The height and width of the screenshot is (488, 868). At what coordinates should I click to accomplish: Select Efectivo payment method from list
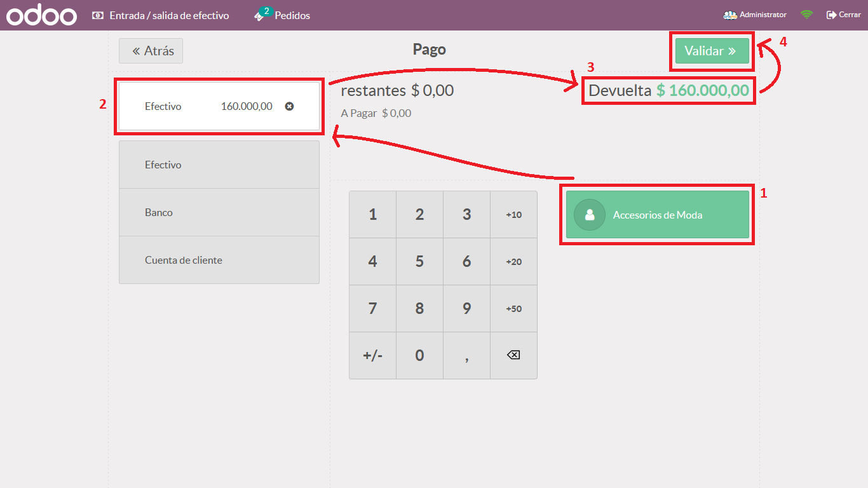219,165
